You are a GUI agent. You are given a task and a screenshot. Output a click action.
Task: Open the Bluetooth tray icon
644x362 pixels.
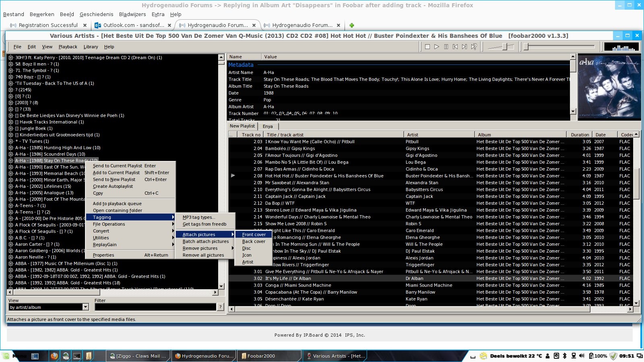pos(565,356)
